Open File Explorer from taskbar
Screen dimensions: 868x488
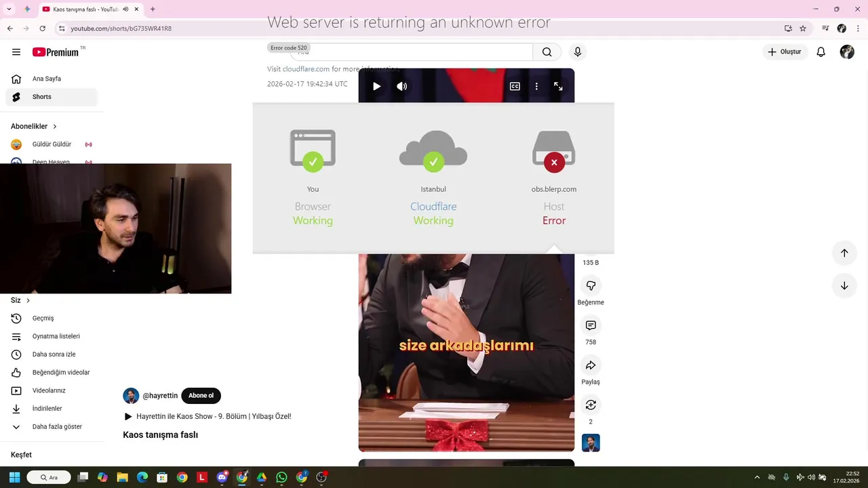click(122, 477)
